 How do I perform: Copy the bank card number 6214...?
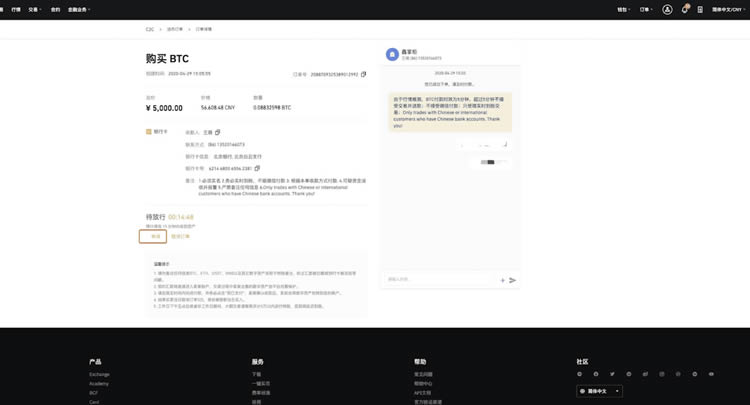click(x=257, y=168)
